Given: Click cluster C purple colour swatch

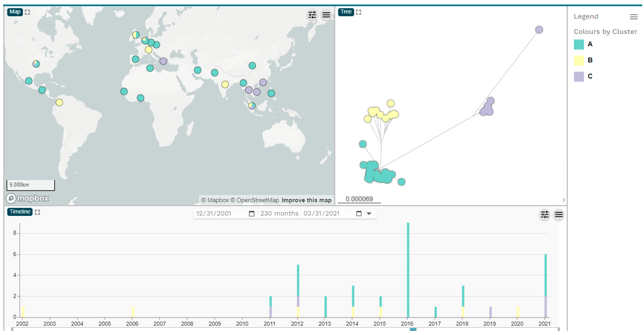Looking at the screenshot, I should pos(579,76).
